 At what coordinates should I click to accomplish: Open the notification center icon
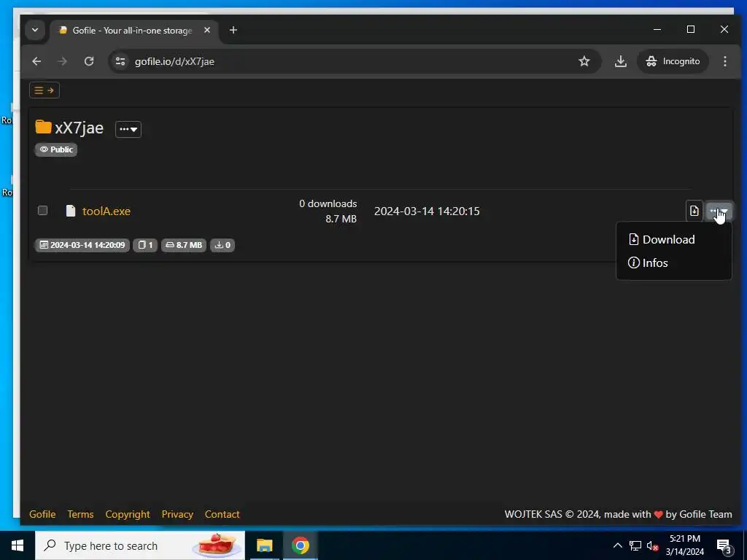point(724,545)
